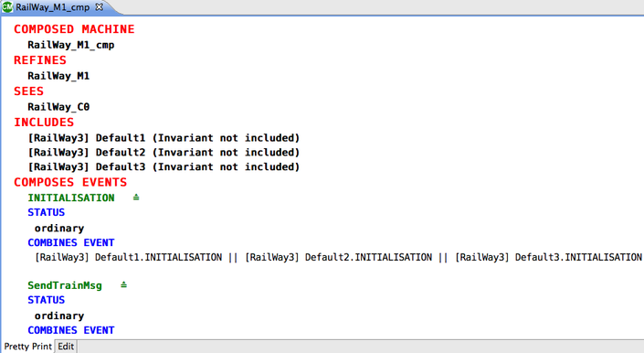Click the INCLUDES heading
644x353 pixels.
click(44, 123)
